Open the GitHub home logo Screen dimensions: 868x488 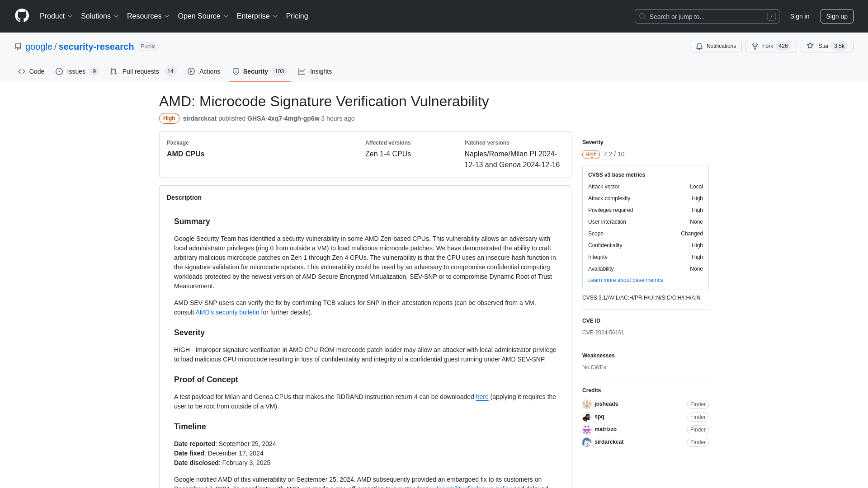22,16
